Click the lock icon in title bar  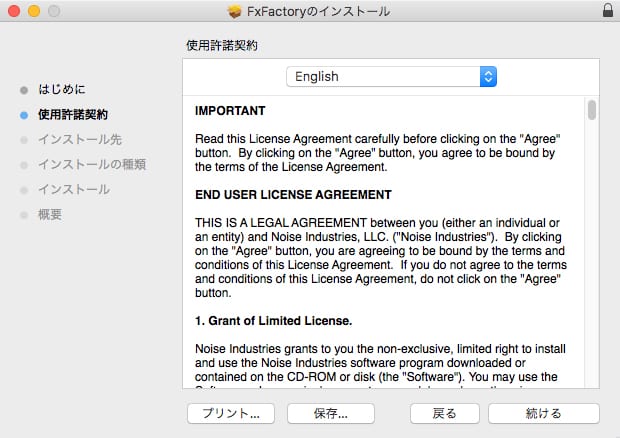[608, 10]
